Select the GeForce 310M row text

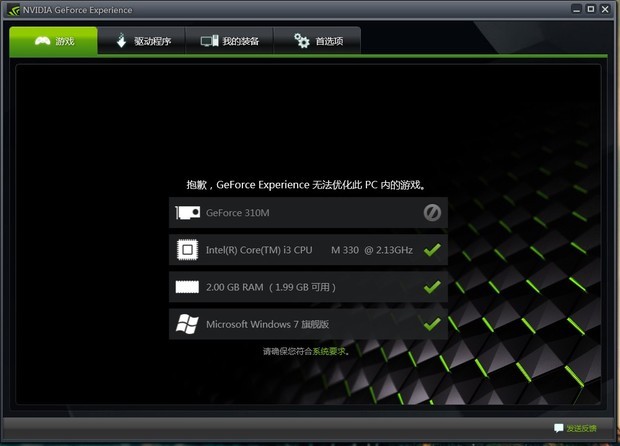click(x=238, y=213)
